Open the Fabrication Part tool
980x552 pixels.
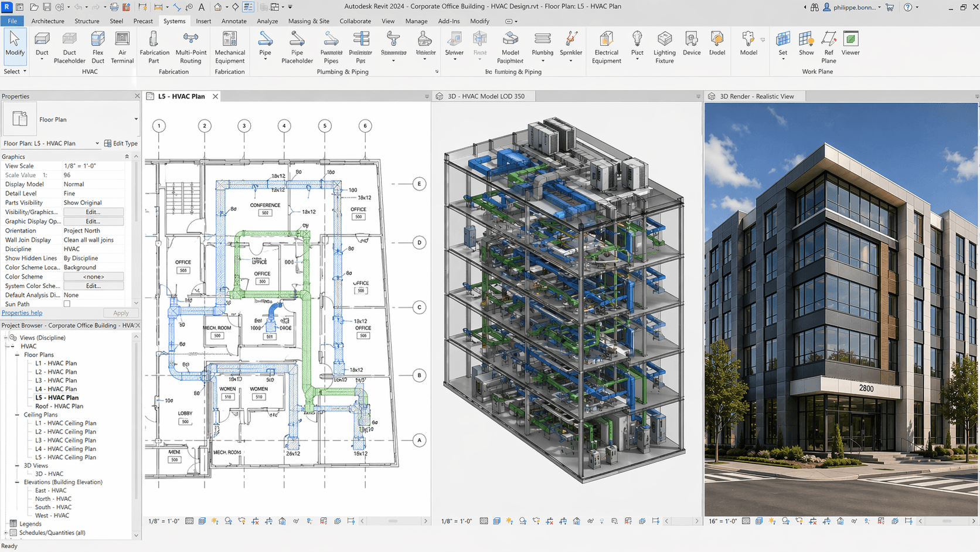(x=154, y=47)
